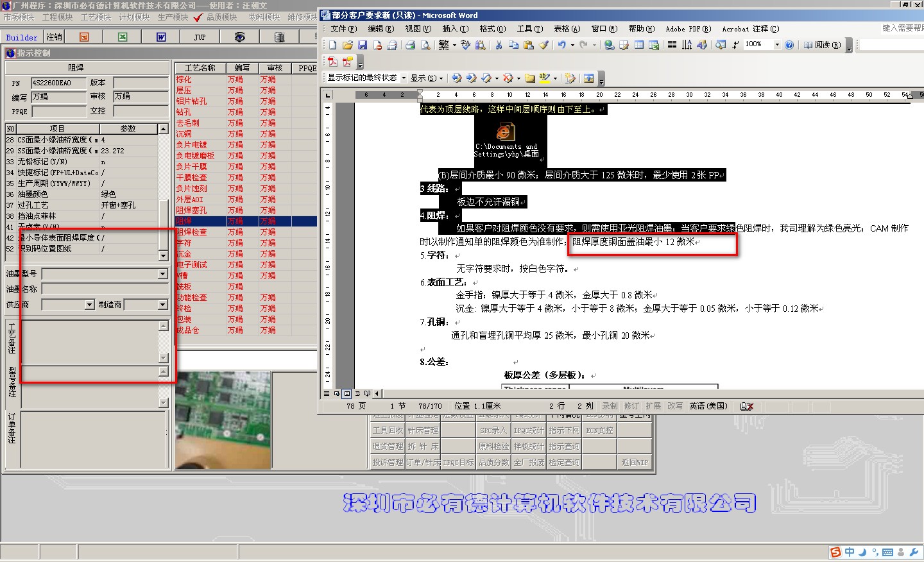This screenshot has width=924, height=562.
Task: Open Word Help question mark icon
Action: coord(789,45)
